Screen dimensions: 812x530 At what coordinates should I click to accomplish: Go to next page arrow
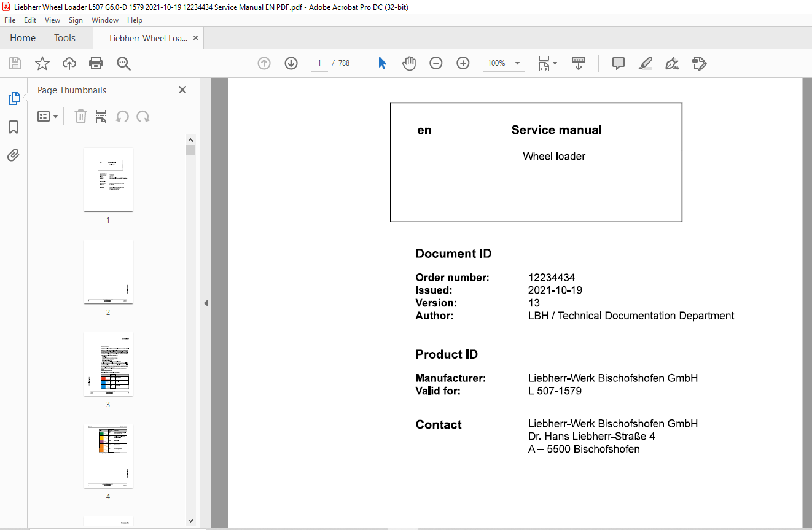tap(291, 63)
